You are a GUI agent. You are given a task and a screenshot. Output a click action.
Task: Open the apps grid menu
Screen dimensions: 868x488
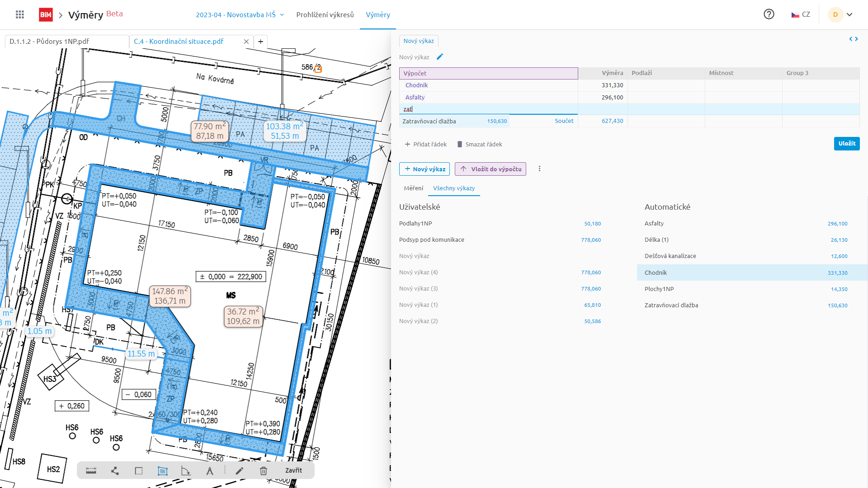click(x=20, y=14)
